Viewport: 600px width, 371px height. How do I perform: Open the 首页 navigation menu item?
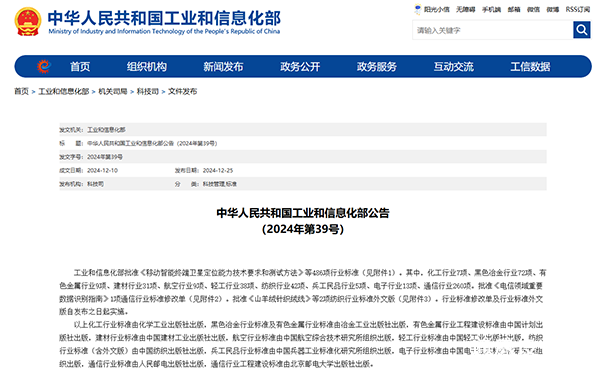tap(80, 67)
